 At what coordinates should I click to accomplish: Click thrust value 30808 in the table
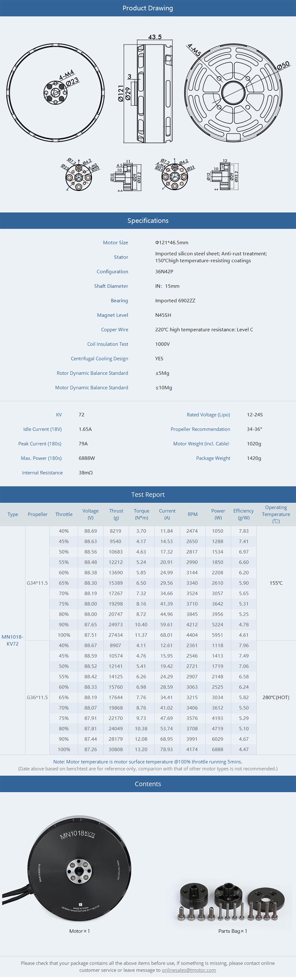(x=115, y=750)
